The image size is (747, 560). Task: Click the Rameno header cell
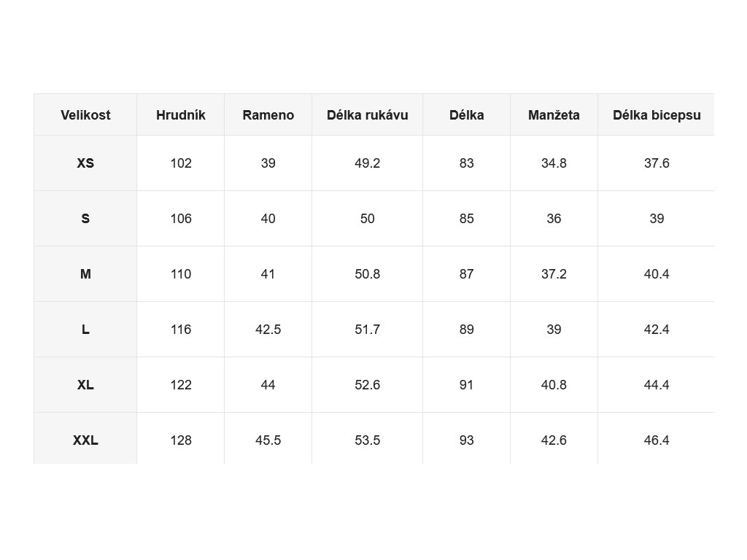tap(268, 114)
